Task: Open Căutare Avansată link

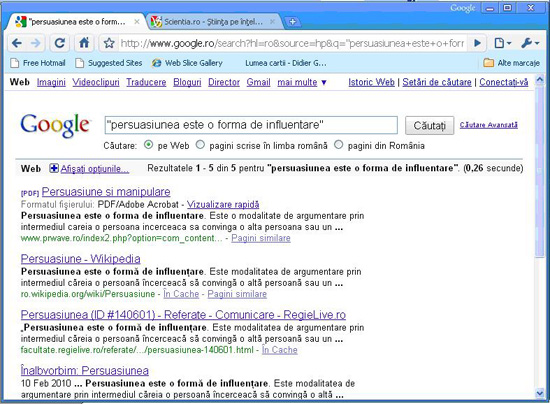Action: click(x=489, y=125)
